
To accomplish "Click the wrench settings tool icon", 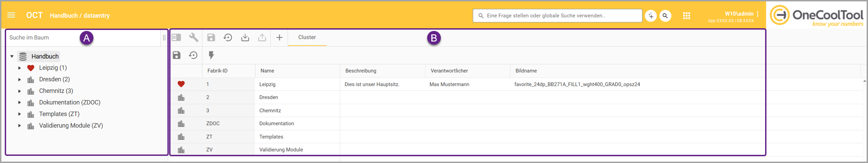I will [194, 37].
